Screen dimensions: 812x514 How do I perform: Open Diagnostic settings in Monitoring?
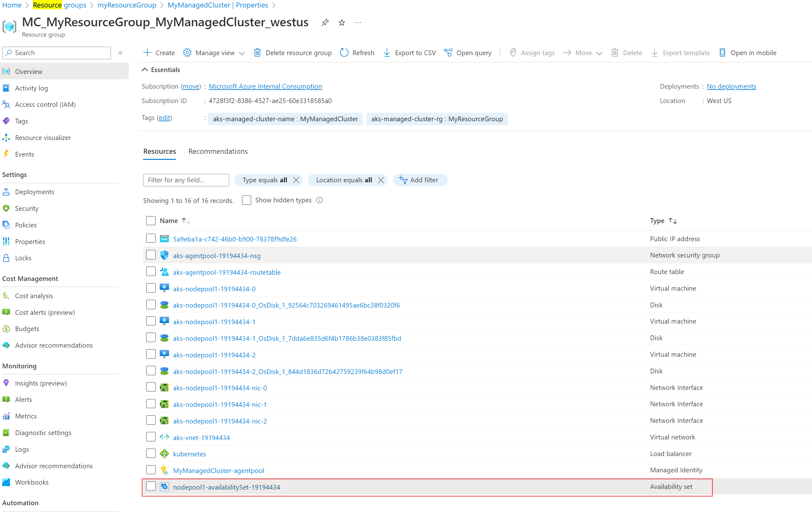[x=43, y=432]
